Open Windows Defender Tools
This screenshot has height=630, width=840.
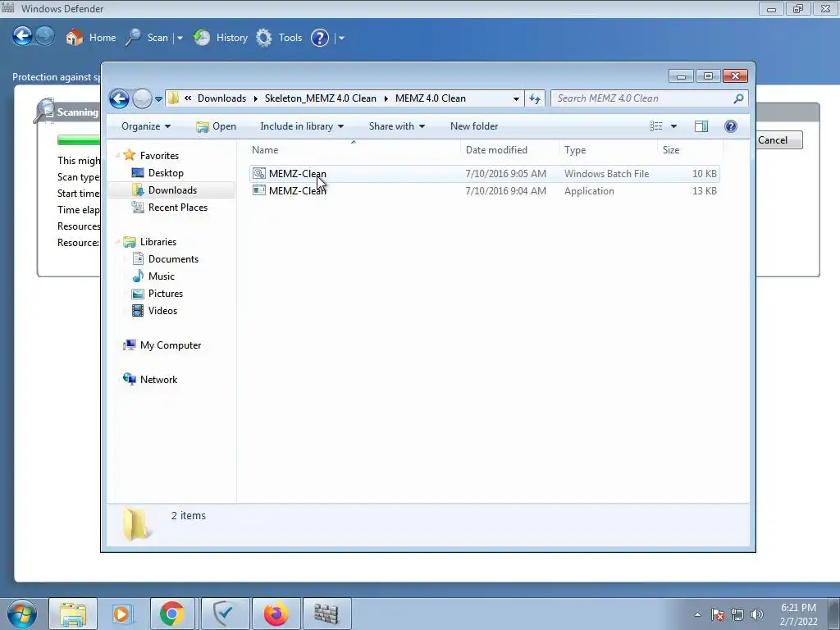tap(279, 38)
